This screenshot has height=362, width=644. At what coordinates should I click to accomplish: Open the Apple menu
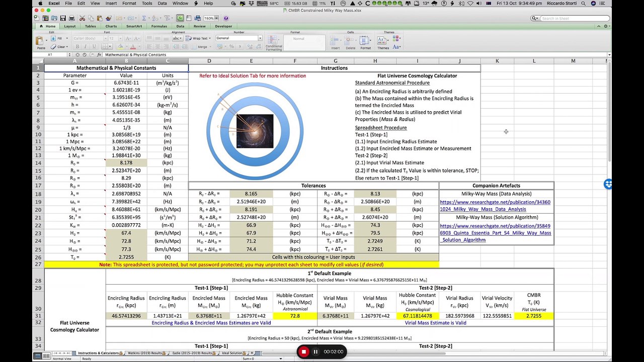[x=40, y=3]
